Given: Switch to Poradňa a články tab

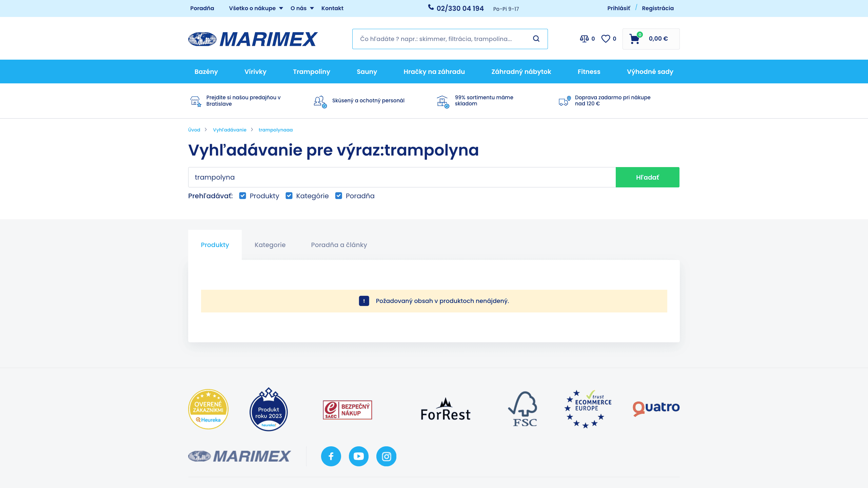Looking at the screenshot, I should pyautogui.click(x=339, y=245).
